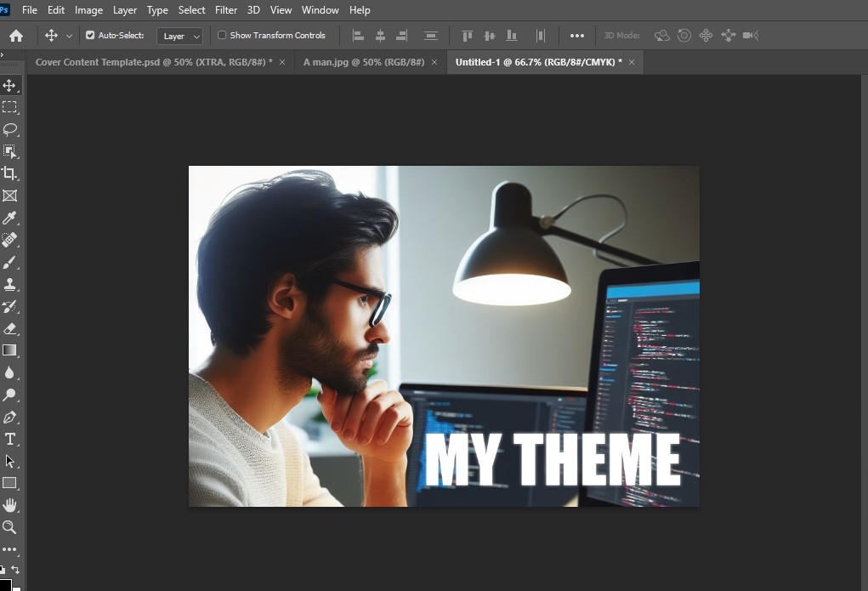Open the 3D menu
This screenshot has height=591, width=868.
click(x=253, y=10)
